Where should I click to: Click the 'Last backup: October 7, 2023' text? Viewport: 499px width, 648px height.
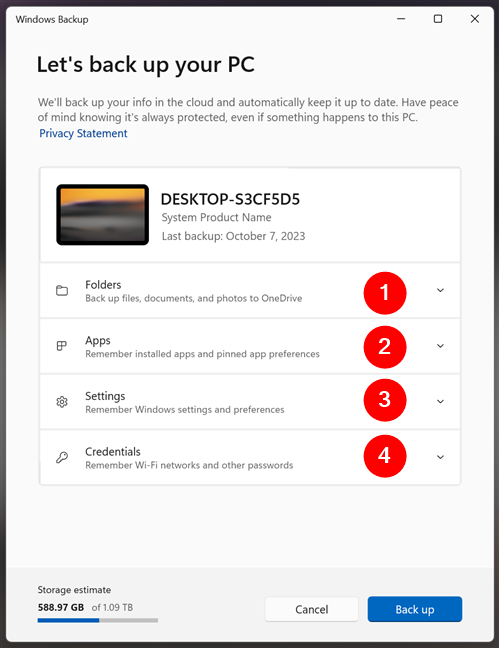click(234, 236)
